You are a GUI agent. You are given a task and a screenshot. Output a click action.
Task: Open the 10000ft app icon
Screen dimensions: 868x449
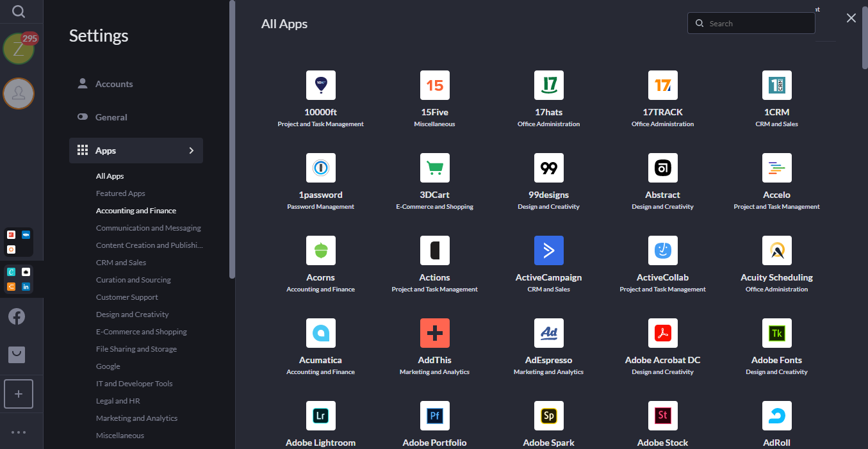click(x=321, y=85)
